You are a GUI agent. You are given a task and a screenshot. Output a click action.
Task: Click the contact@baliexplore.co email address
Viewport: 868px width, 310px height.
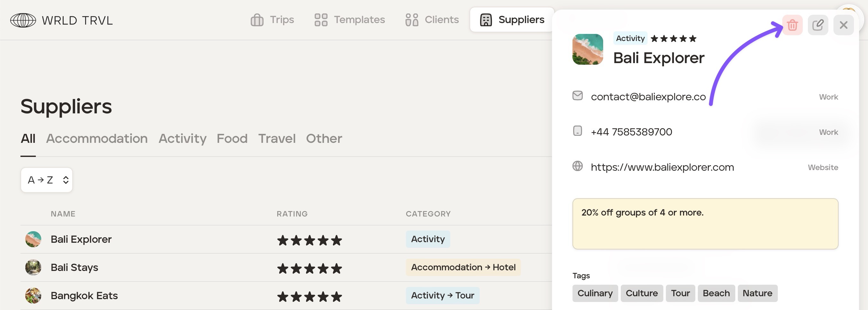coord(648,97)
